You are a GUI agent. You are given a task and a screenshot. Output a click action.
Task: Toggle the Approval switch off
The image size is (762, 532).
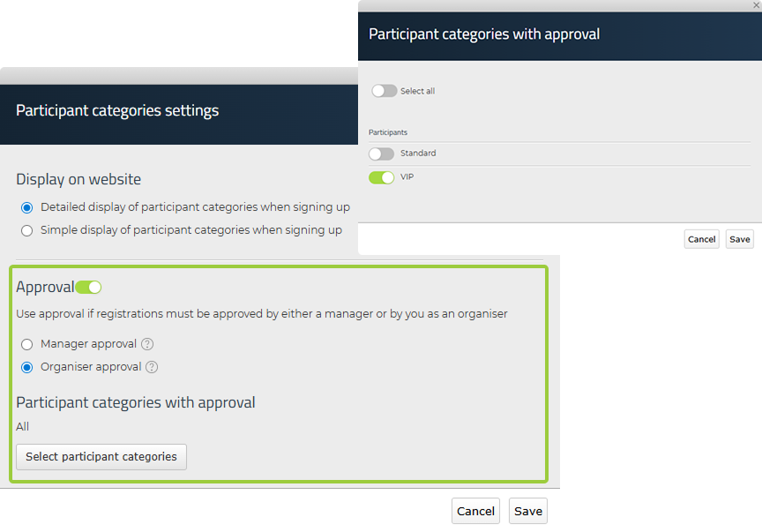point(88,288)
